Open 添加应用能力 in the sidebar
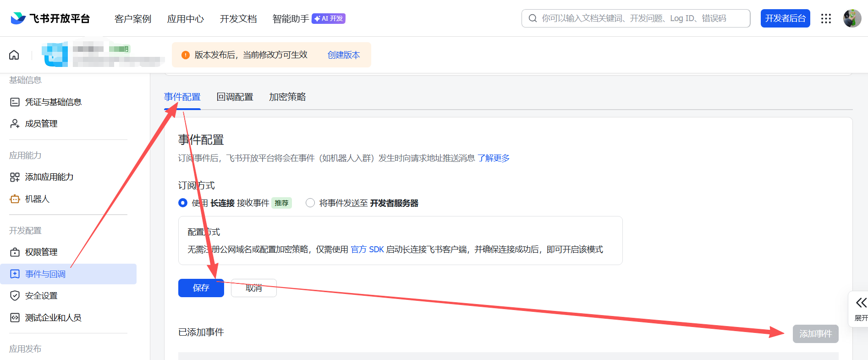This screenshot has width=868, height=360. (x=49, y=177)
